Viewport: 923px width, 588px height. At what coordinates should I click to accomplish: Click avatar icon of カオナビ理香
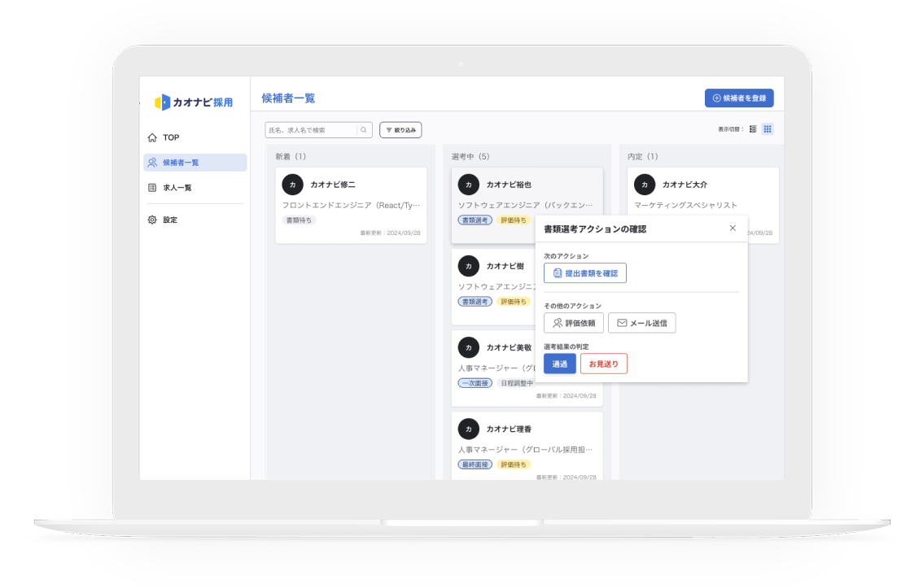[x=468, y=429]
